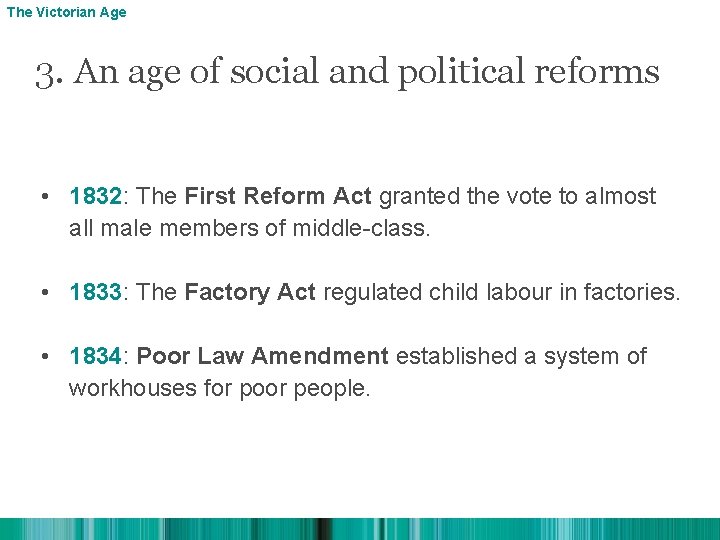Click the year 1833 in the second bullet
This screenshot has width=720, height=540.
pyautogui.click(x=96, y=292)
